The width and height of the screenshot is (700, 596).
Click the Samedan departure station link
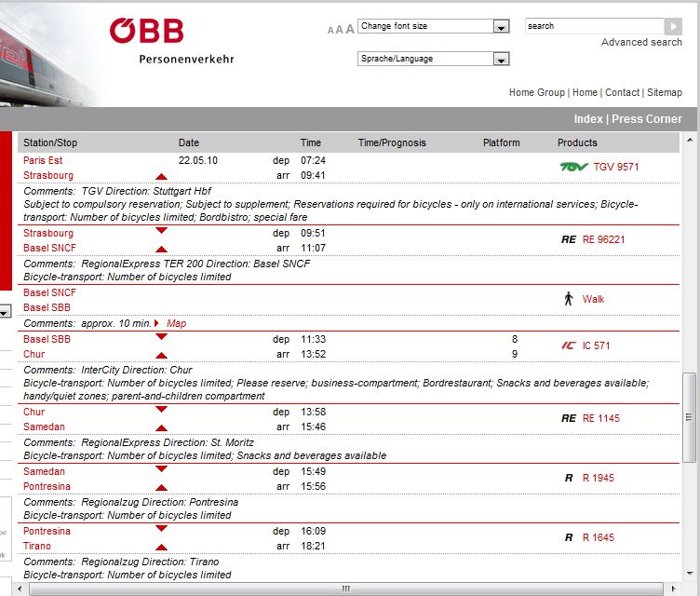[44, 471]
